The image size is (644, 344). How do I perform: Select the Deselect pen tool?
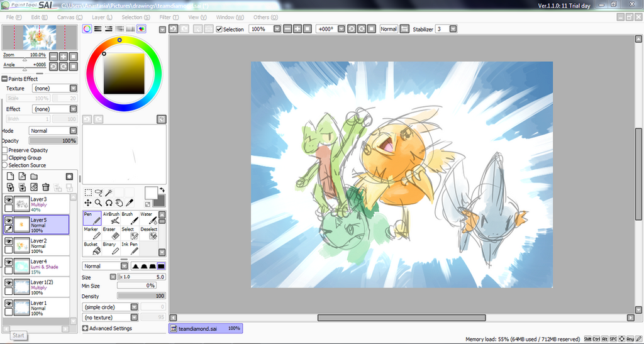pyautogui.click(x=148, y=233)
